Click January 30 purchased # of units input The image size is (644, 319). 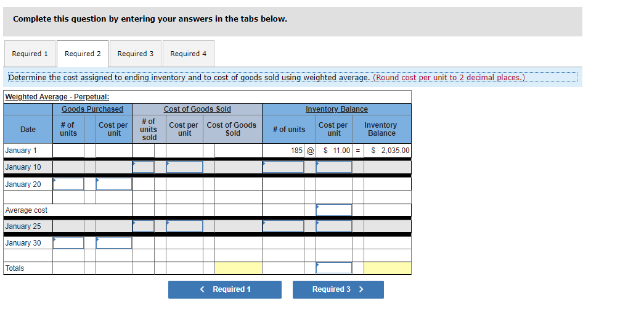point(68,243)
